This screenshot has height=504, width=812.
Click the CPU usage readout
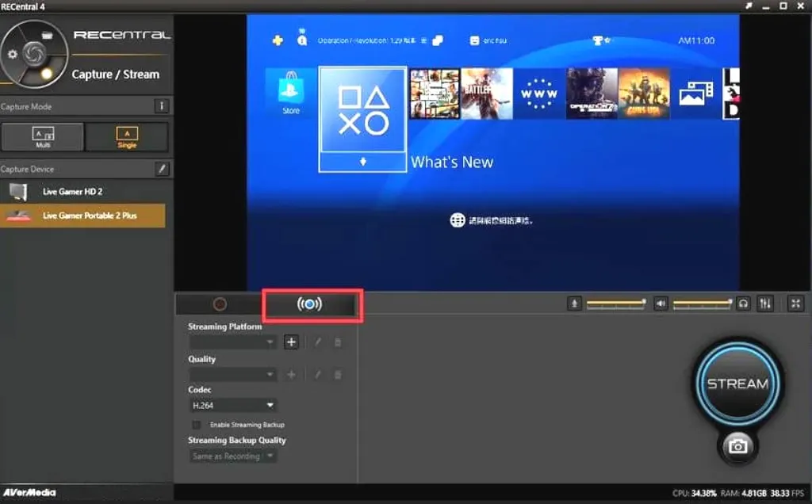695,493
